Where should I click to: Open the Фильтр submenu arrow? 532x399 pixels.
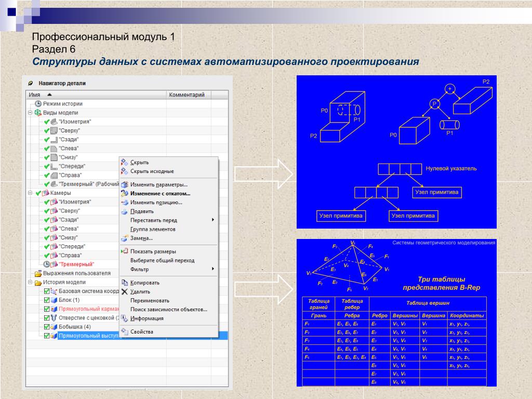[x=212, y=269]
